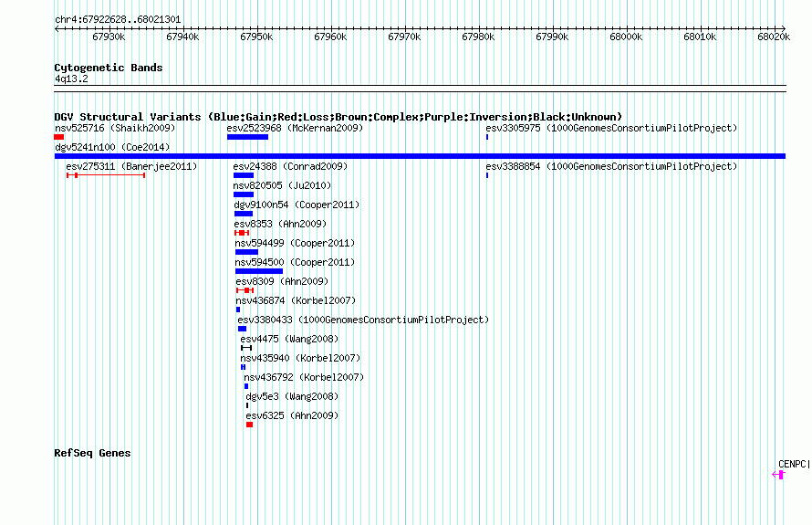Screen dimensions: 812x525
Task: Open the nsv436792 (Korbel2007) label
Action: [304, 377]
